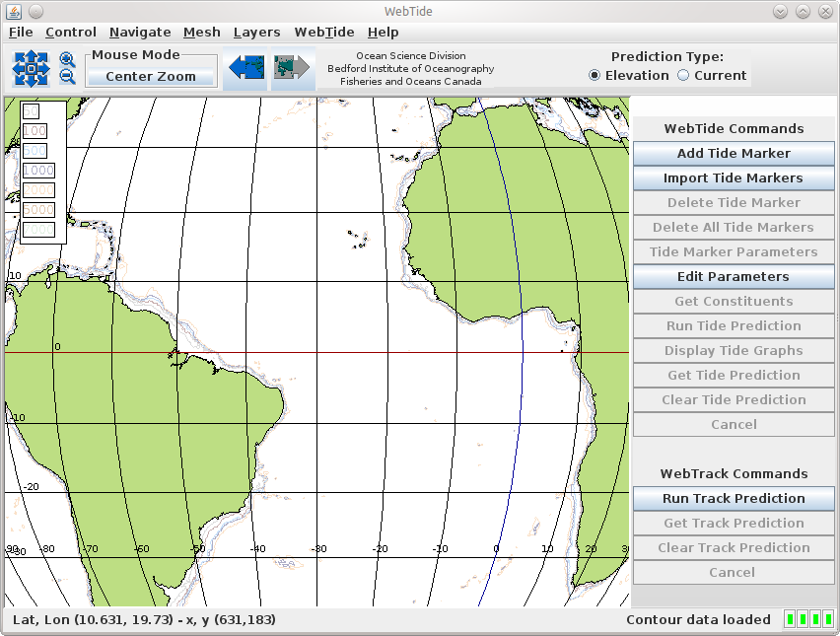
Task: Open the Layers menu
Action: (x=256, y=33)
